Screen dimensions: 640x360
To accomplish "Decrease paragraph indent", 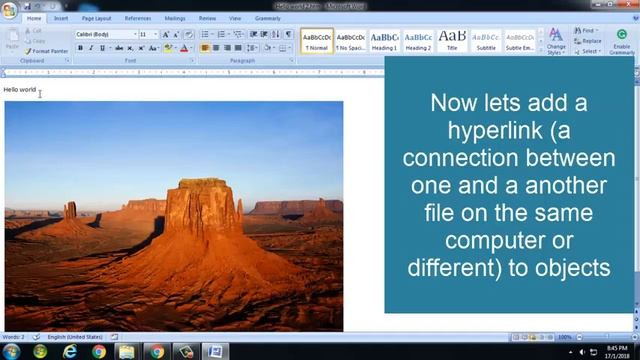I will pyautogui.click(x=253, y=34).
